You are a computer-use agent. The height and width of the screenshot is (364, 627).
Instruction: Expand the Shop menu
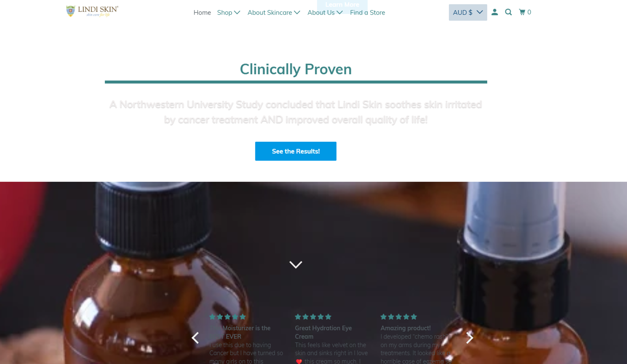(x=229, y=13)
